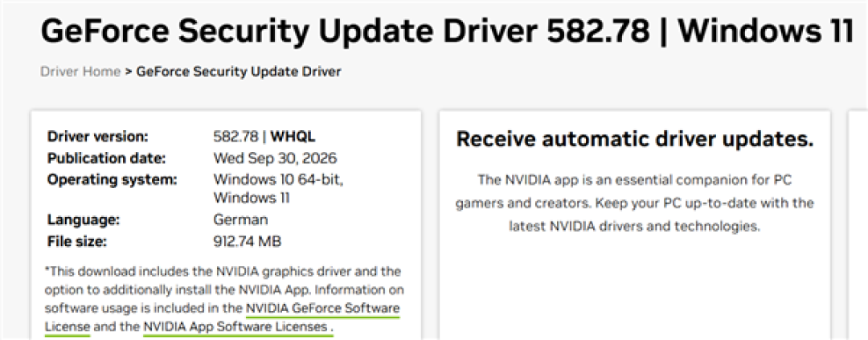Click the Windows 11 entry under Operating system
The width and height of the screenshot is (868, 340).
tap(252, 198)
